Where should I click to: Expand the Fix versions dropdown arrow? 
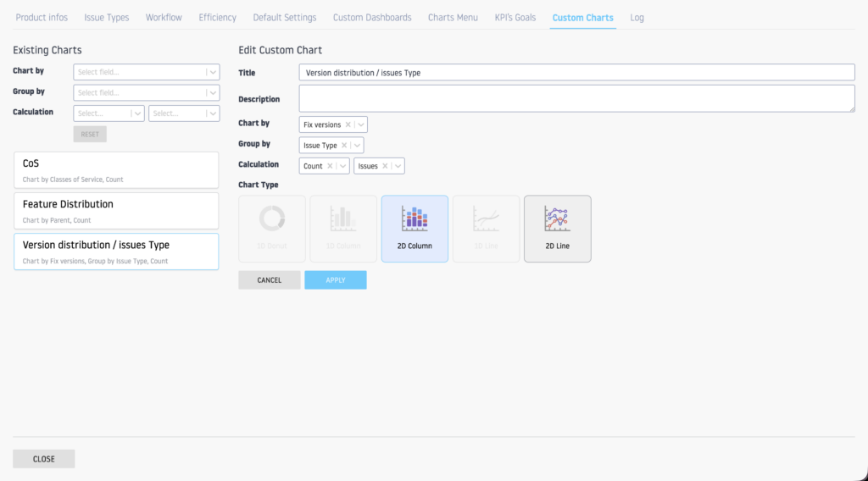click(360, 124)
